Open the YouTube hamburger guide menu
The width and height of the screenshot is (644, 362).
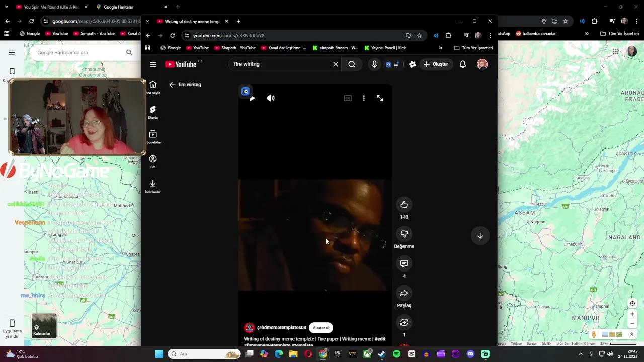click(153, 64)
